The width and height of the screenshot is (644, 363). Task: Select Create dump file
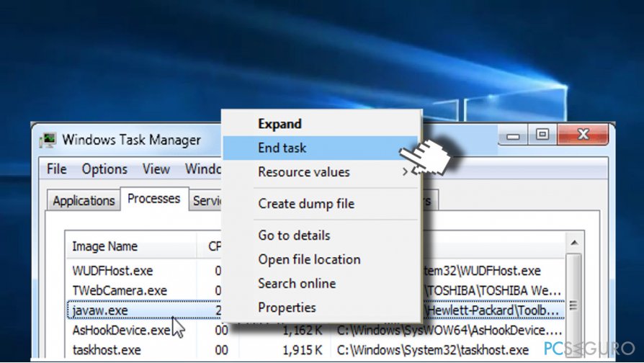click(x=306, y=204)
